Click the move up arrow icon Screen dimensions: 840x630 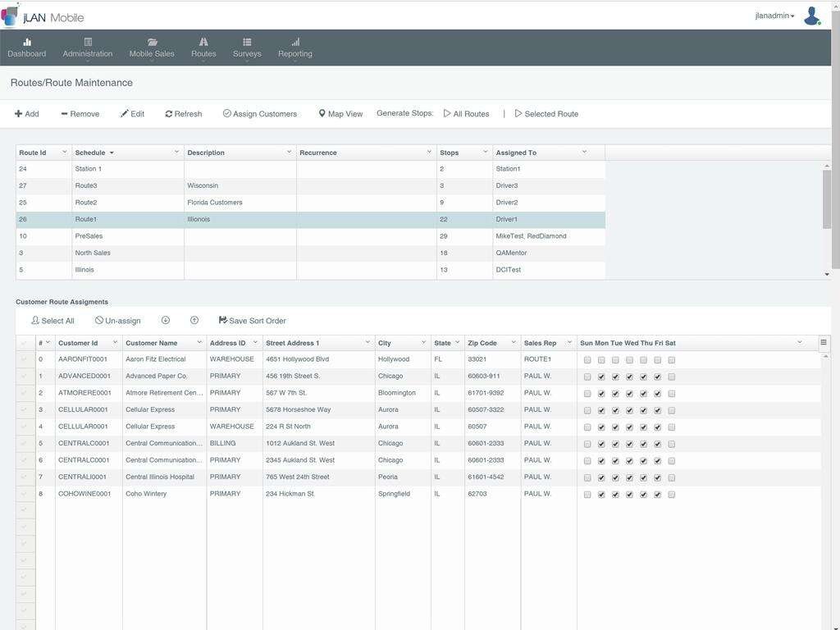pos(194,320)
